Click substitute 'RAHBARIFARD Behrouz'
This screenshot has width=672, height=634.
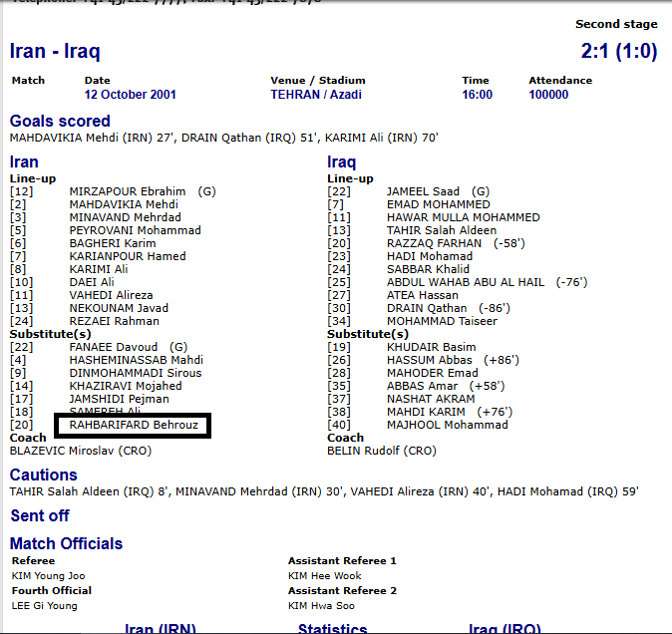[x=134, y=425]
